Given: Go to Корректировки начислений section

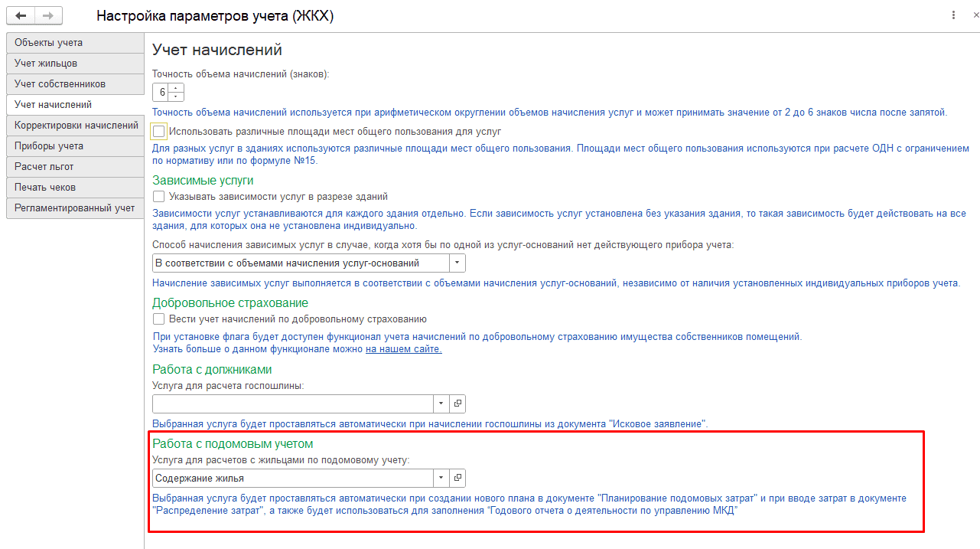Looking at the screenshot, I should click(x=75, y=126).
